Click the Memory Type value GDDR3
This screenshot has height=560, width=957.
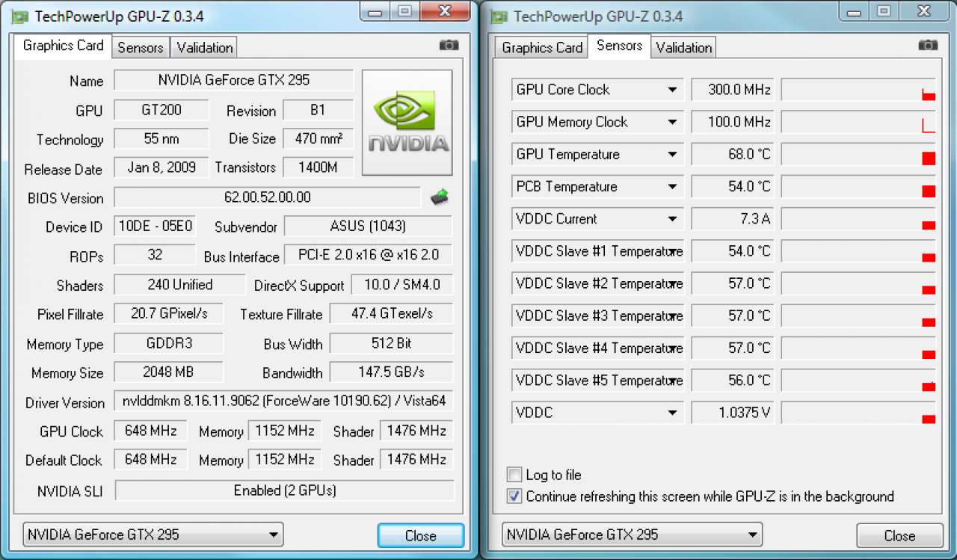pyautogui.click(x=168, y=343)
